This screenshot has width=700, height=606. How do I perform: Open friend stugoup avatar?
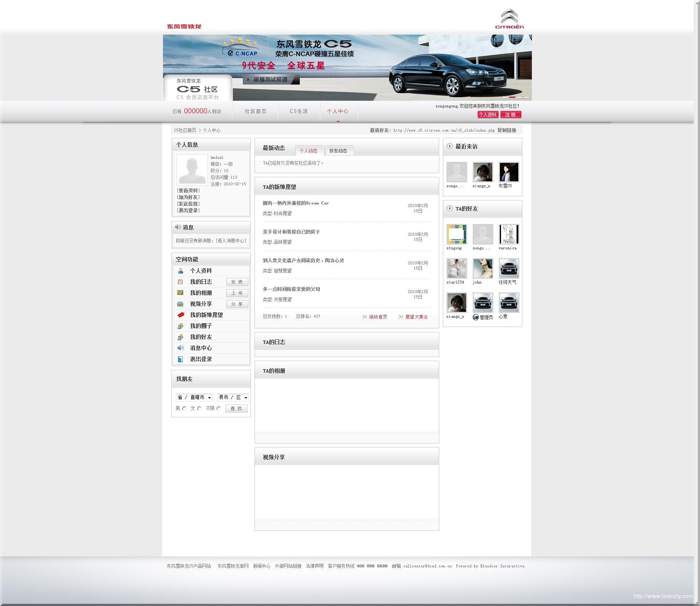pyautogui.click(x=456, y=234)
